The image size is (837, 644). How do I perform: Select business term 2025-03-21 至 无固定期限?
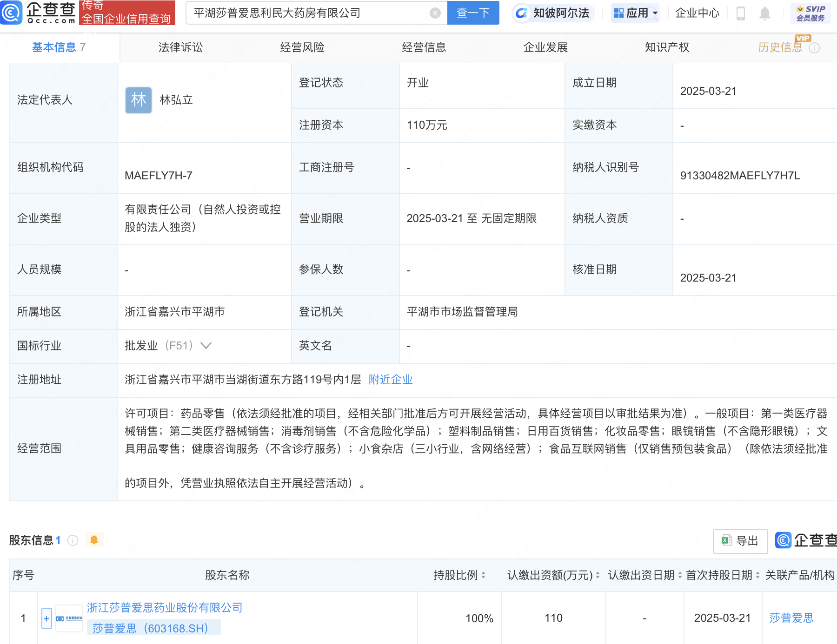point(472,218)
